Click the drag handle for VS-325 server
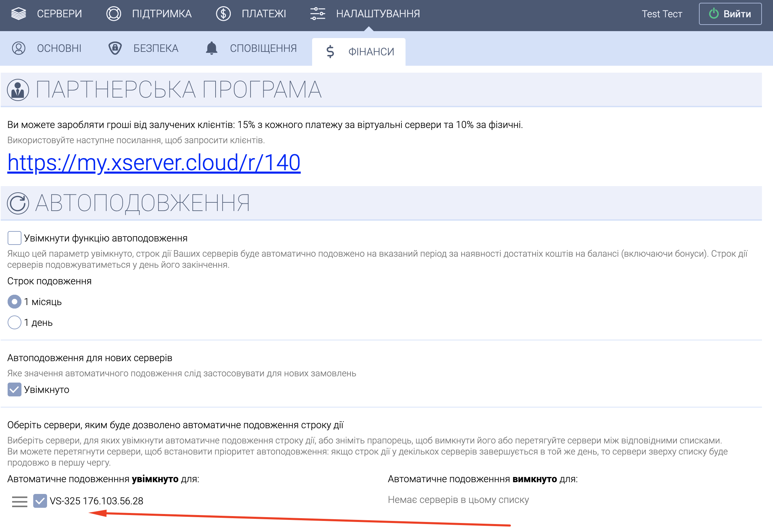773x532 pixels. click(19, 501)
